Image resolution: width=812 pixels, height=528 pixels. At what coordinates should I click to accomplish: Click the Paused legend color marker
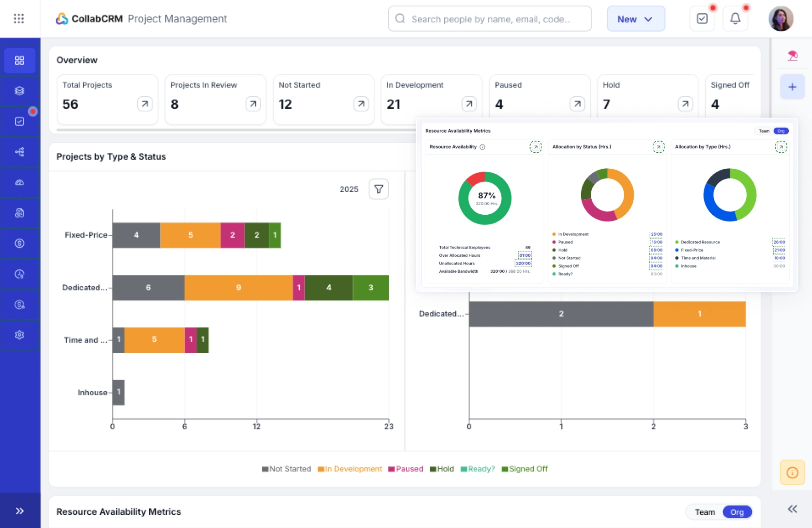tap(390, 469)
